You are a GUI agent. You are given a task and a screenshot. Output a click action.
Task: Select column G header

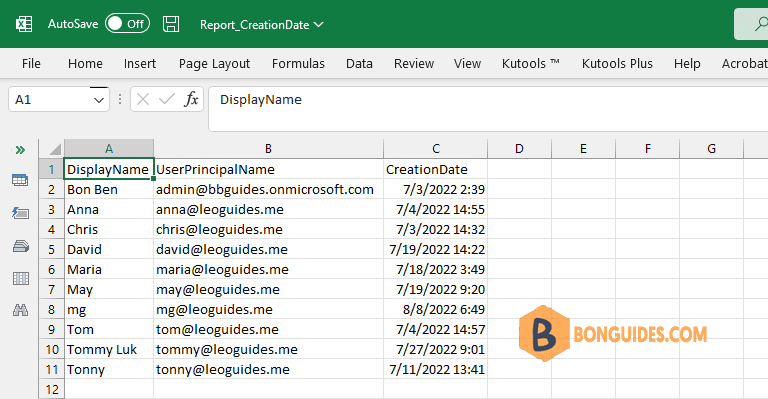(712, 149)
